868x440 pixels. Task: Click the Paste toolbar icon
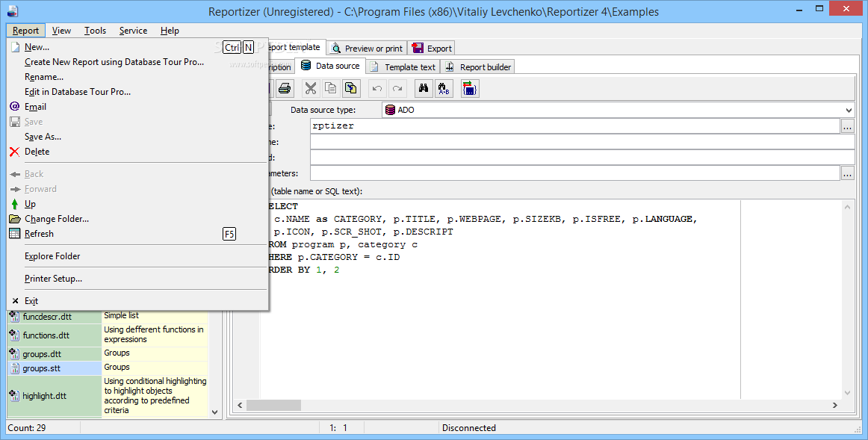pyautogui.click(x=350, y=88)
